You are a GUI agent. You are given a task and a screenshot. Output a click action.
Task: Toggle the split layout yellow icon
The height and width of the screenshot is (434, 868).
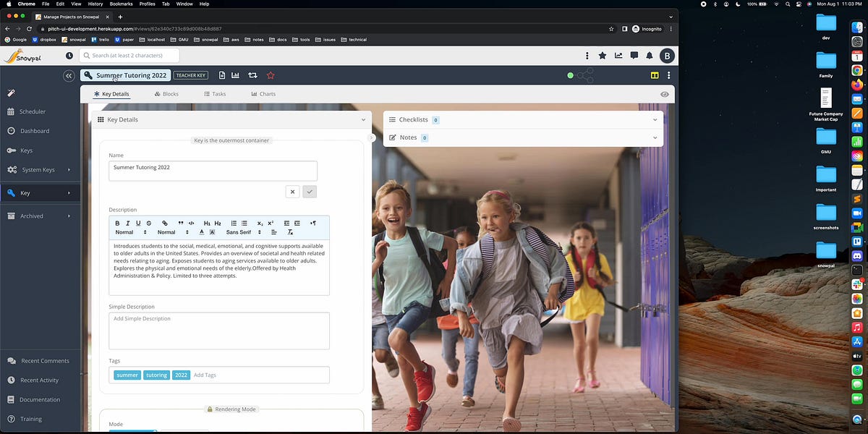pyautogui.click(x=654, y=75)
